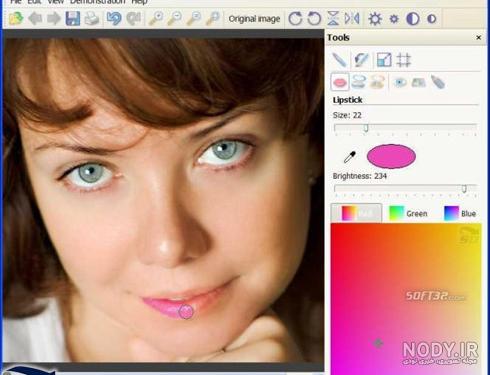
Task: Undo the last action
Action: [114, 18]
